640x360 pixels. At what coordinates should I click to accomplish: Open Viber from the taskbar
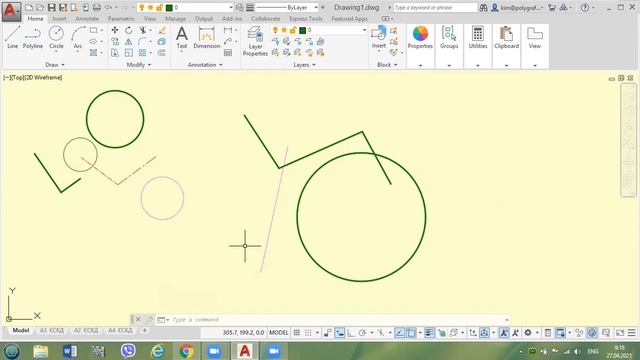pos(128,351)
